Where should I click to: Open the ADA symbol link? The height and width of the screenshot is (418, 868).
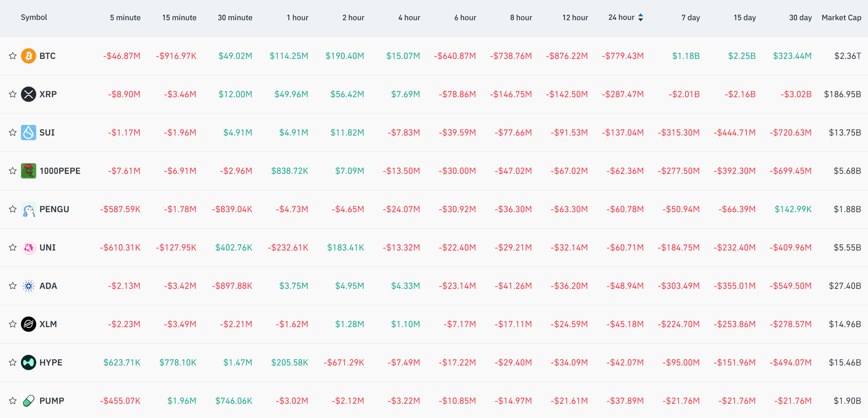48,286
